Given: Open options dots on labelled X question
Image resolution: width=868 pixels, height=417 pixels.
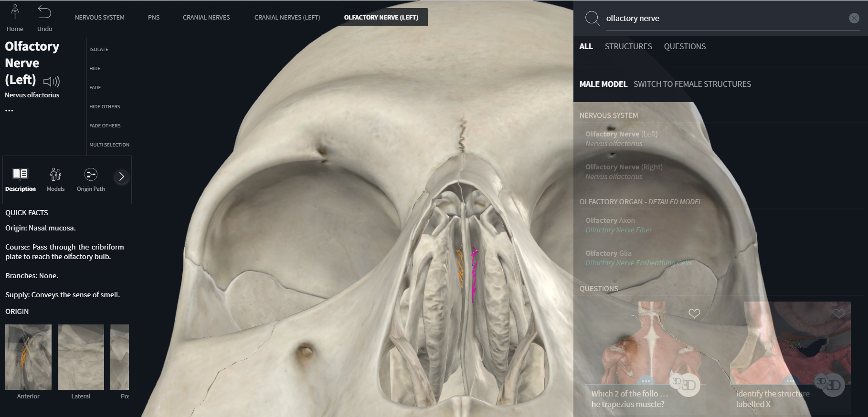Looking at the screenshot, I should pyautogui.click(x=790, y=381).
